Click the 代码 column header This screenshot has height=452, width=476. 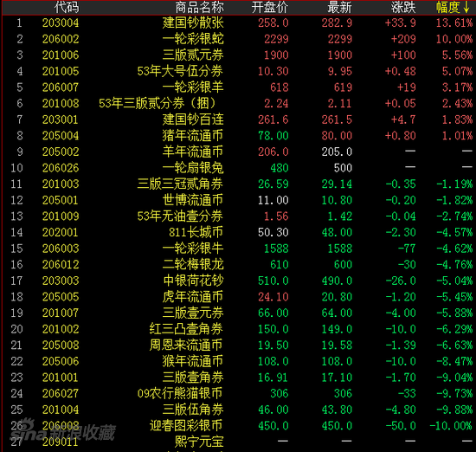(67, 7)
